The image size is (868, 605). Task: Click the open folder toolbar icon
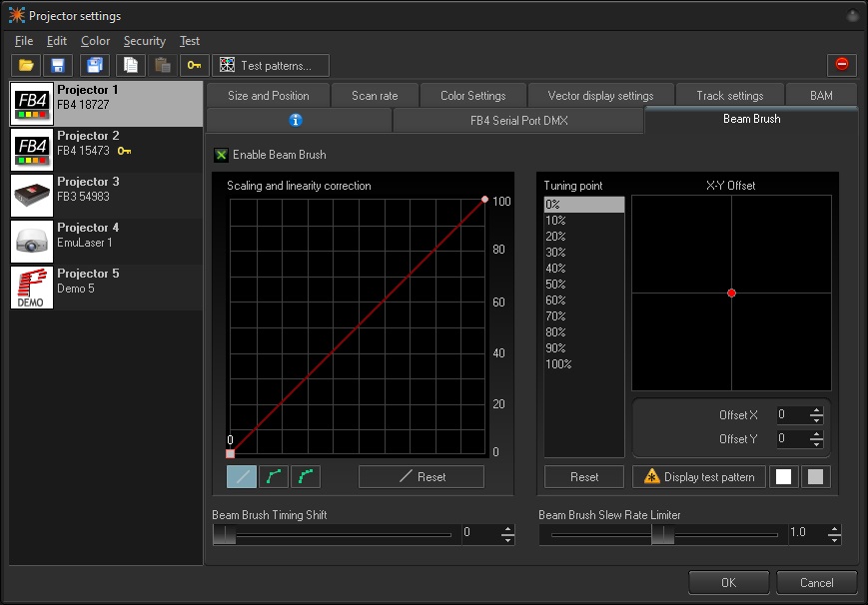coord(26,65)
